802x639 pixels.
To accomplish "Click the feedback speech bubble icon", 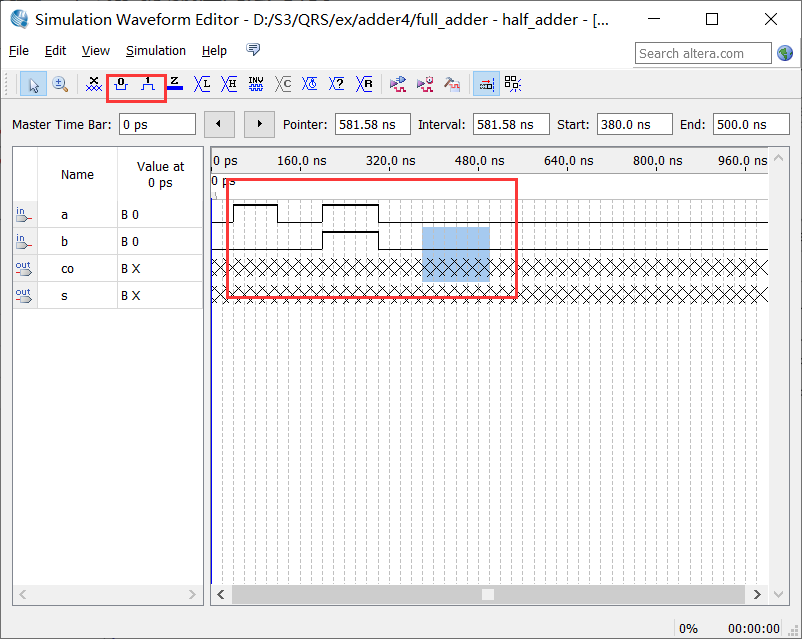I will [253, 50].
